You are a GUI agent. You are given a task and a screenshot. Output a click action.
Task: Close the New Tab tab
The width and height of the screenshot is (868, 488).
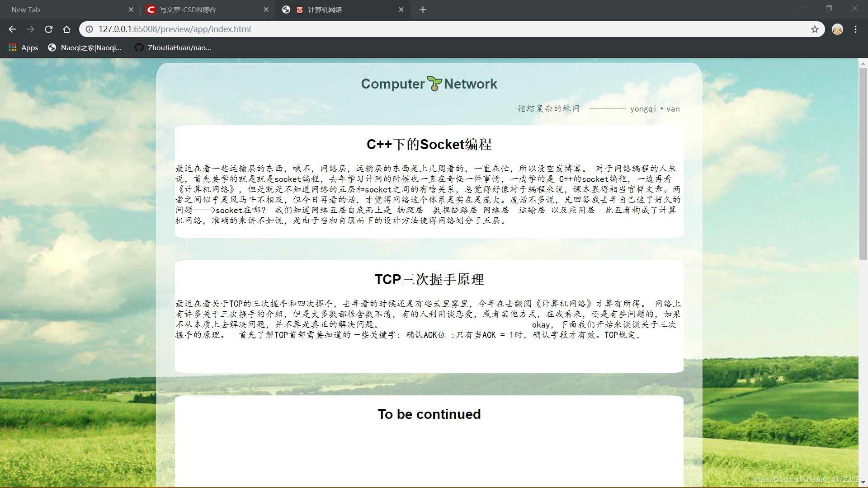[x=131, y=9]
